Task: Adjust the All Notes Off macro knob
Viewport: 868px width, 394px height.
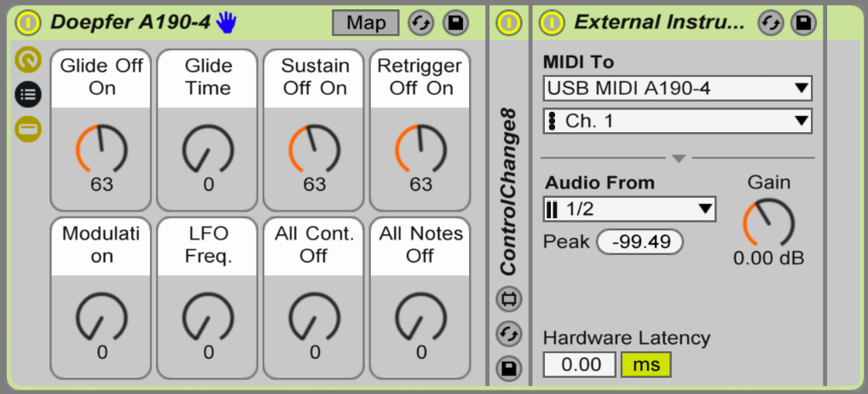Action: (420, 317)
